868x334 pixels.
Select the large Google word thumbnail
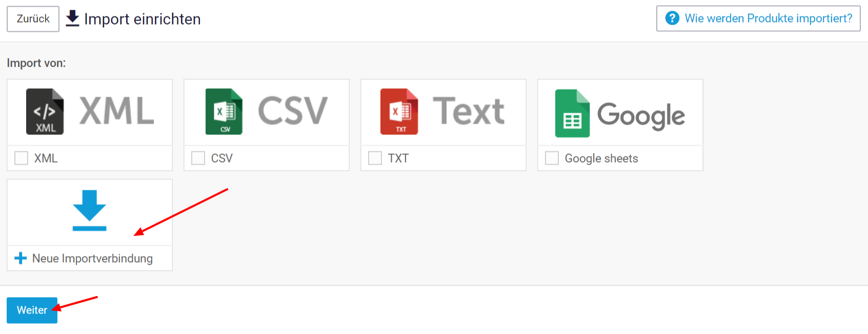(x=641, y=115)
